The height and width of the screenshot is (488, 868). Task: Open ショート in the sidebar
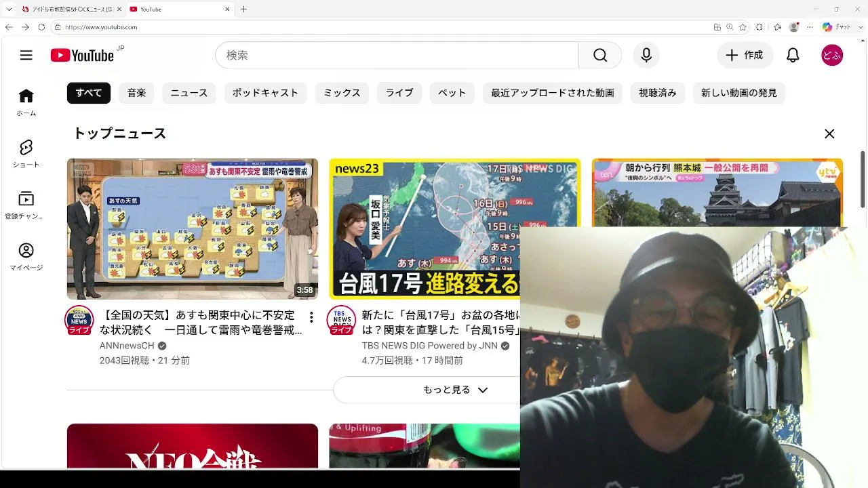click(x=26, y=154)
